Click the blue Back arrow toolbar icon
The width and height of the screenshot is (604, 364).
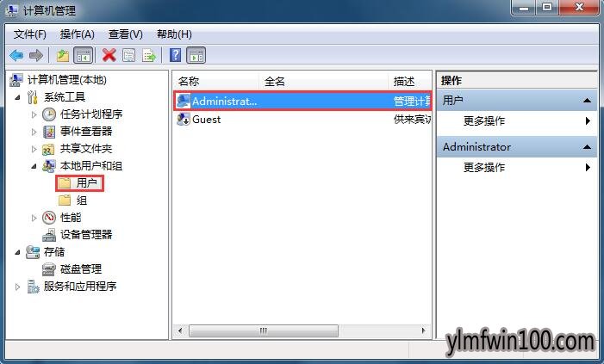coord(16,55)
